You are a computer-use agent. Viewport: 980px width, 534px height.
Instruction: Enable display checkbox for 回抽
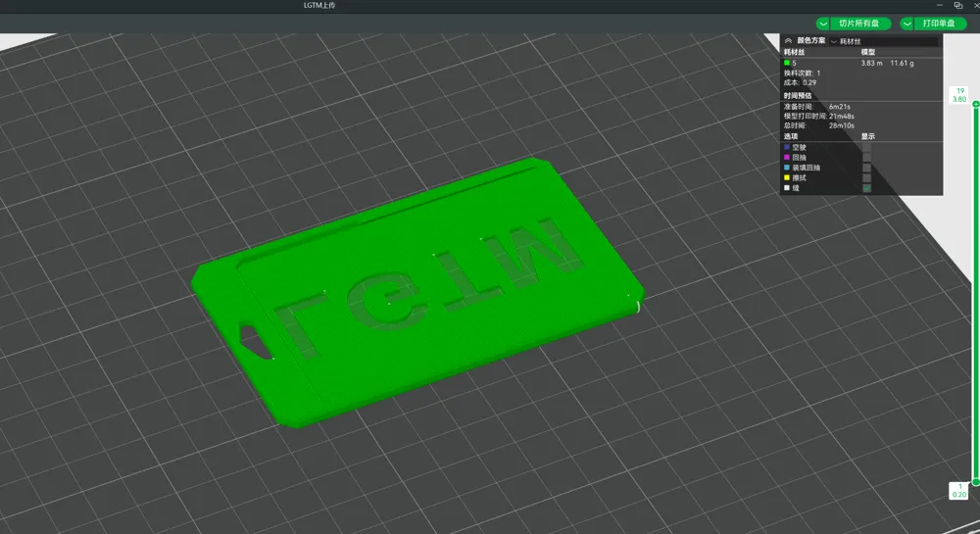coord(866,157)
